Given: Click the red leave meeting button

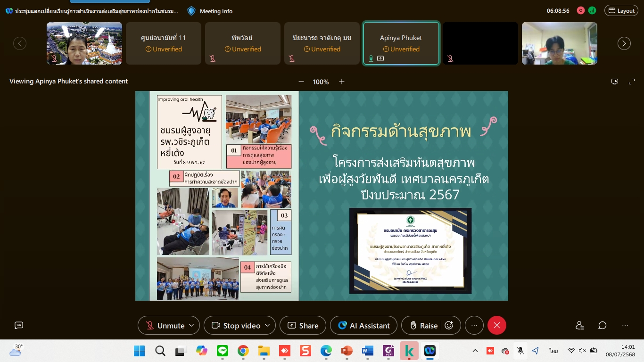Looking at the screenshot, I should (x=496, y=325).
